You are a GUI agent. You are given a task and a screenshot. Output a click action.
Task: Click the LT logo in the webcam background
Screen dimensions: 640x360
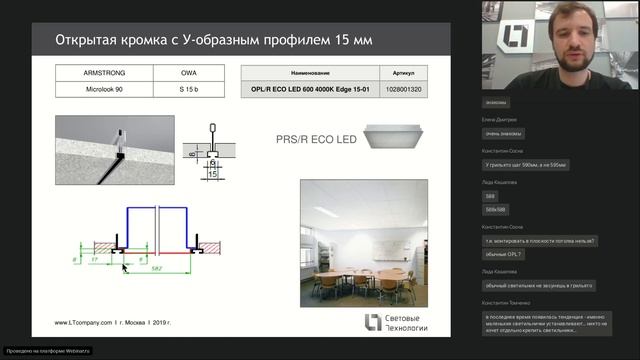515,36
